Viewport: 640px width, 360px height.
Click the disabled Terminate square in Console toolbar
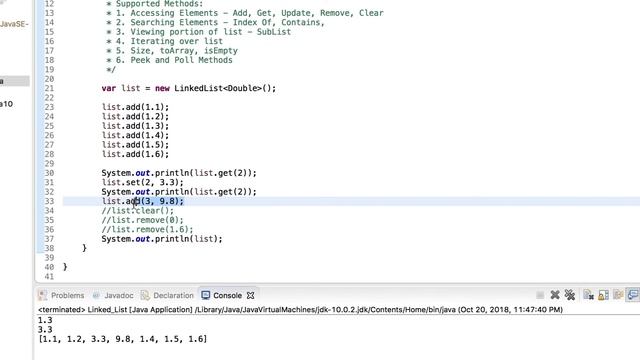pos(540,295)
